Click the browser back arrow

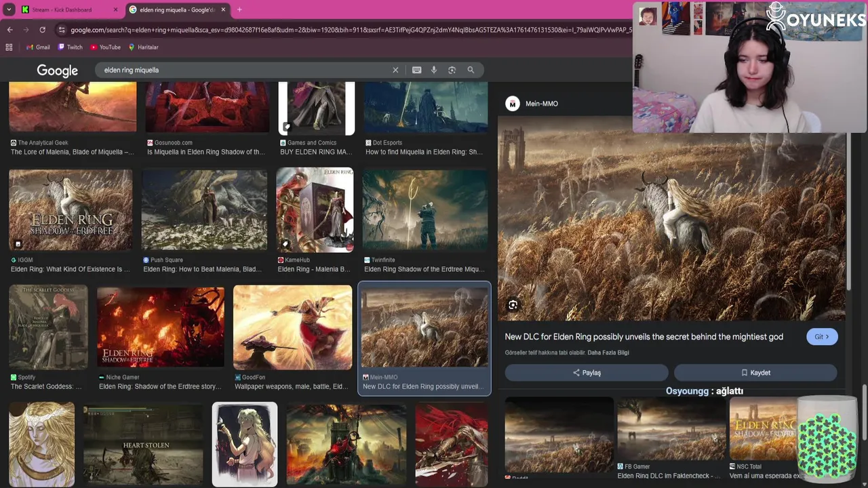[9, 30]
